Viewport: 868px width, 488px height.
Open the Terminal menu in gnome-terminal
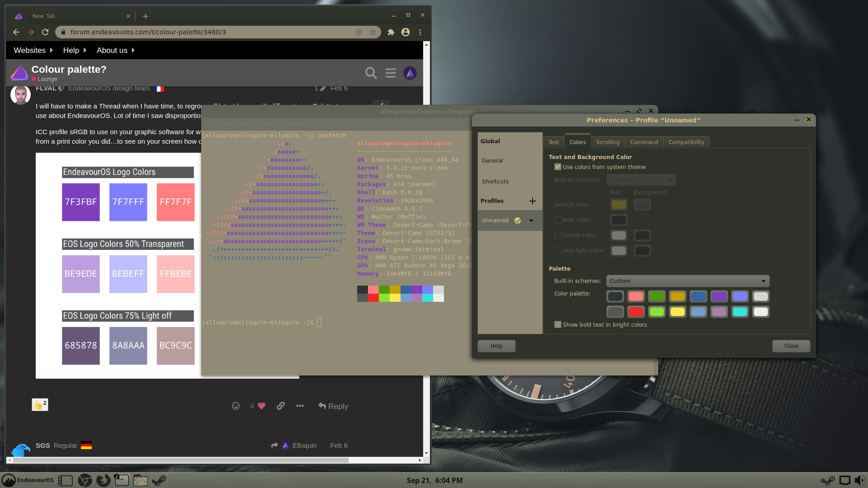click(296, 124)
